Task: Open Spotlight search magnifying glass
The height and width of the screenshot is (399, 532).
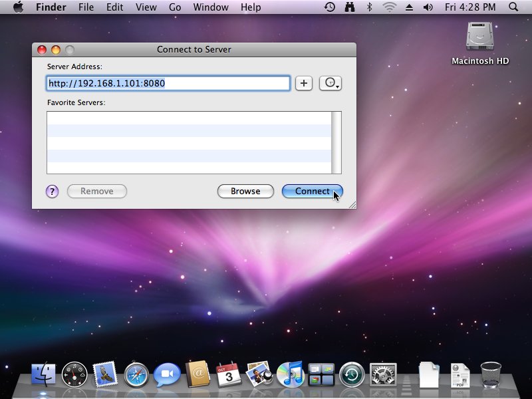Action: click(x=513, y=7)
